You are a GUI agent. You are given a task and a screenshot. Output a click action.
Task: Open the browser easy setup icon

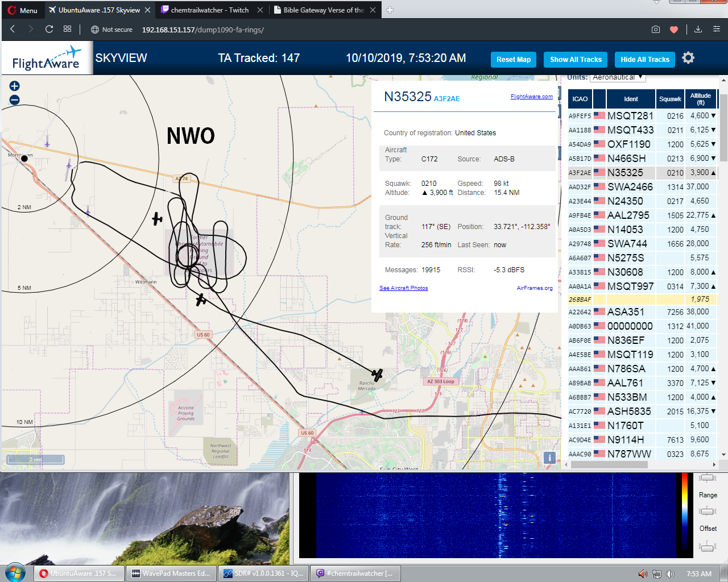pyautogui.click(x=716, y=30)
